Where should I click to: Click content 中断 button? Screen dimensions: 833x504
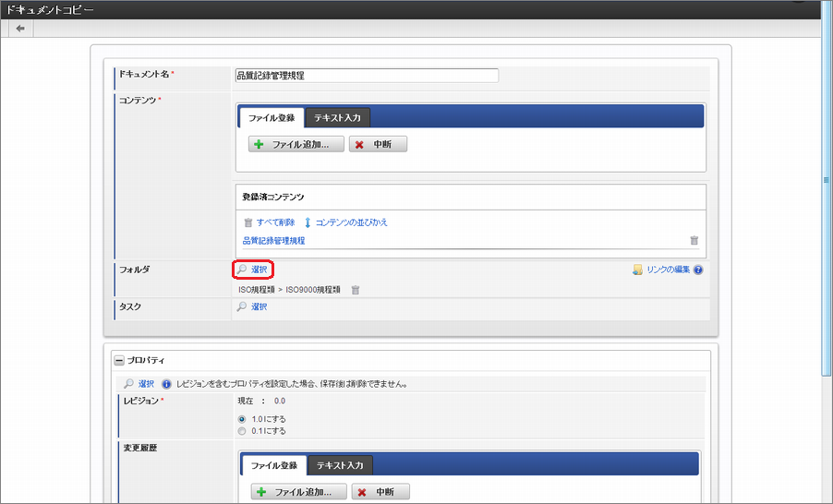click(x=378, y=144)
